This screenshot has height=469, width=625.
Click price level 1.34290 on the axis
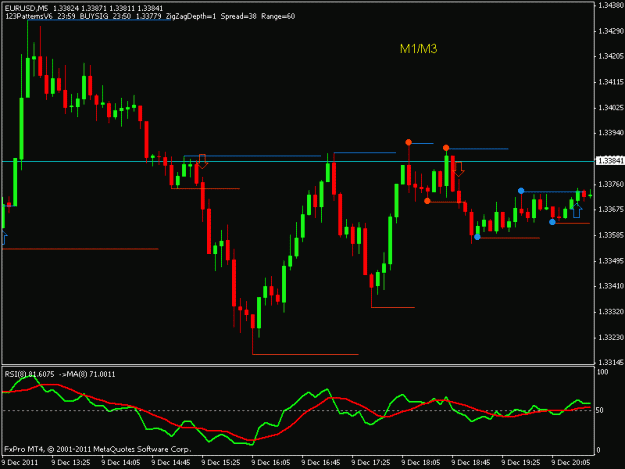tap(610, 31)
